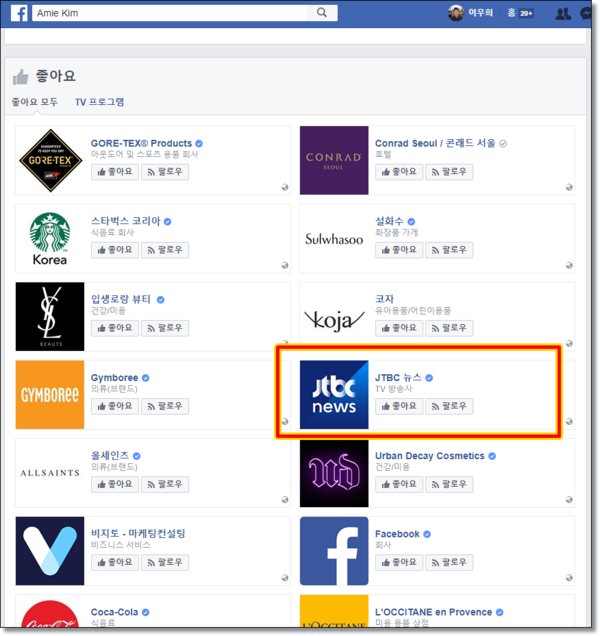Image resolution: width=600 pixels, height=636 pixels.
Task: Like the GORE-TEX Products page
Action: (115, 172)
